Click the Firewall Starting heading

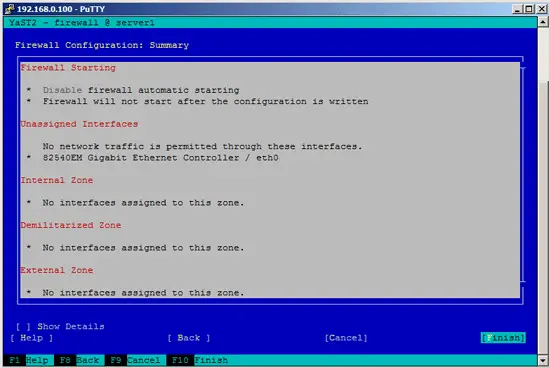[x=68, y=68]
